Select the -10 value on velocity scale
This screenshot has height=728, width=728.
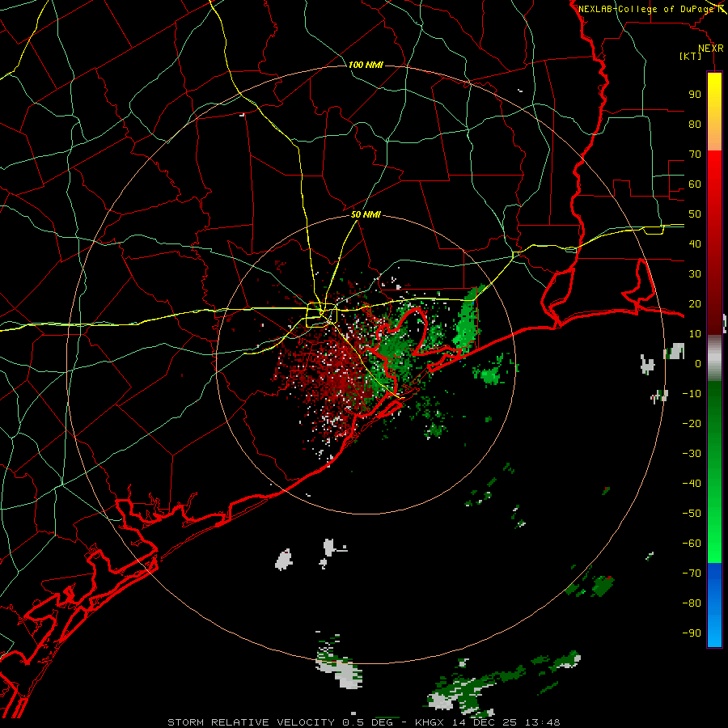(x=692, y=394)
